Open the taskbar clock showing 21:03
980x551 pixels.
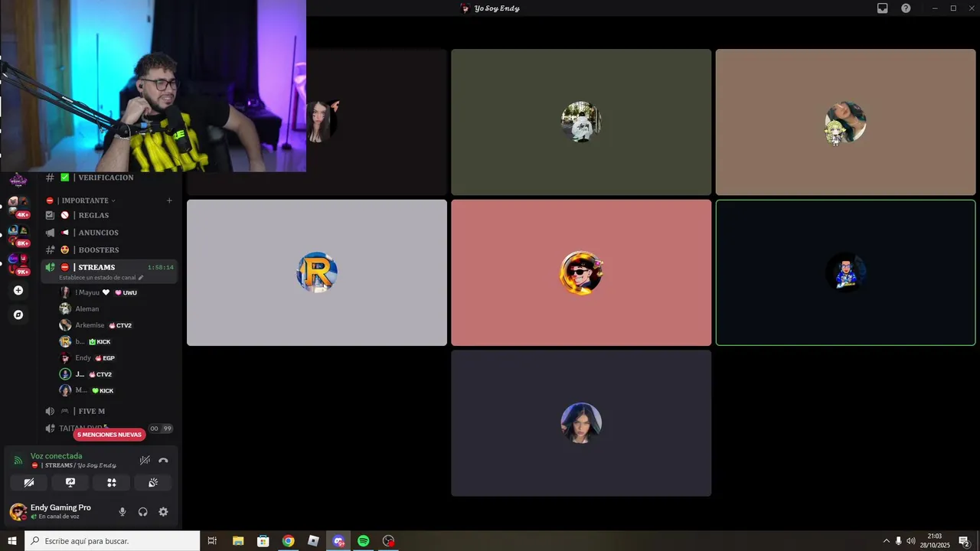click(935, 541)
